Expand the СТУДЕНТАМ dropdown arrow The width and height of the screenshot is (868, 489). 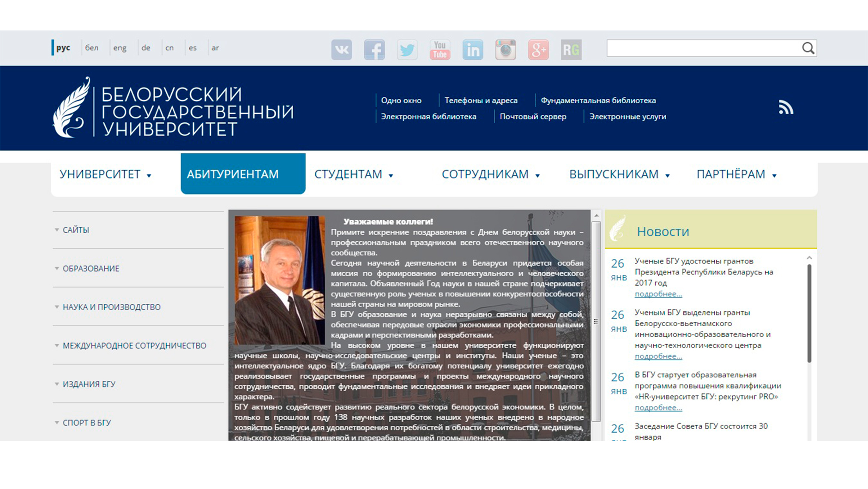click(x=391, y=176)
